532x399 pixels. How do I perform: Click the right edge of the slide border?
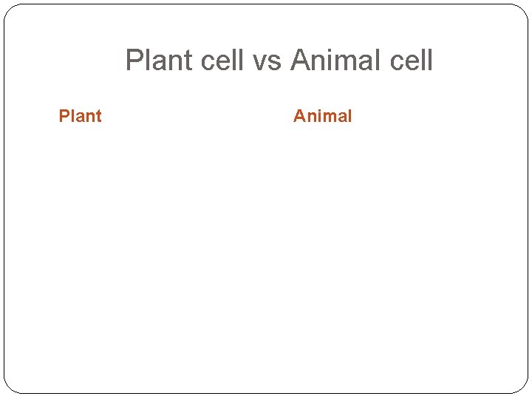528,199
